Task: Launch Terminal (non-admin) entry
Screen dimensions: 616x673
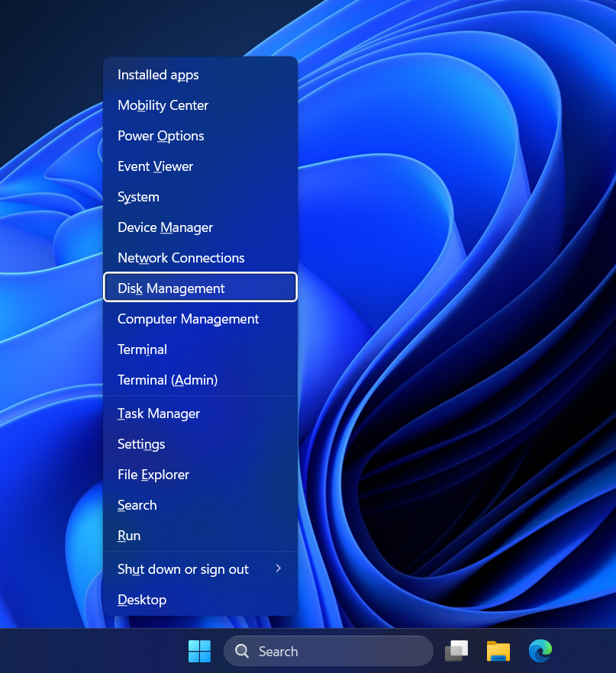Action: point(200,349)
